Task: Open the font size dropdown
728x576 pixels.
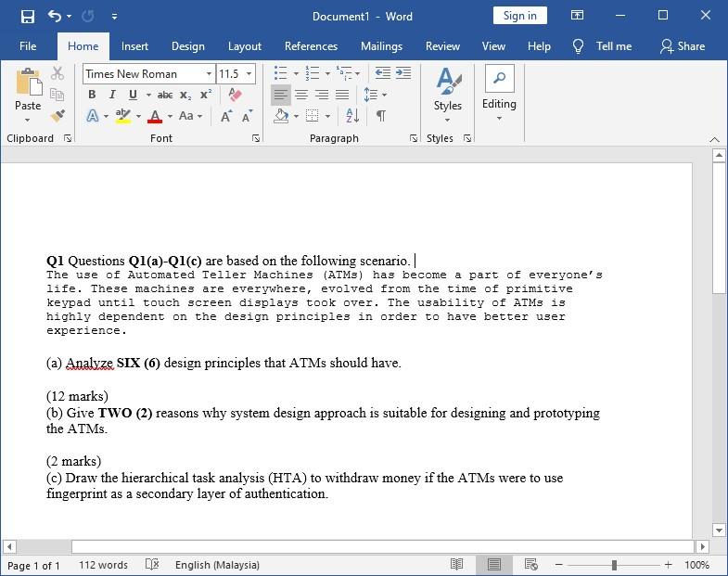Action: 249,74
